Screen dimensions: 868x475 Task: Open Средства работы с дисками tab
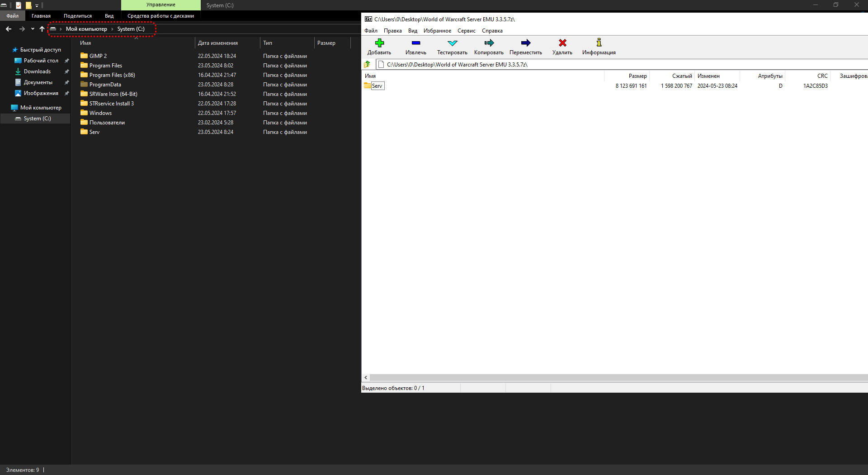pyautogui.click(x=160, y=16)
